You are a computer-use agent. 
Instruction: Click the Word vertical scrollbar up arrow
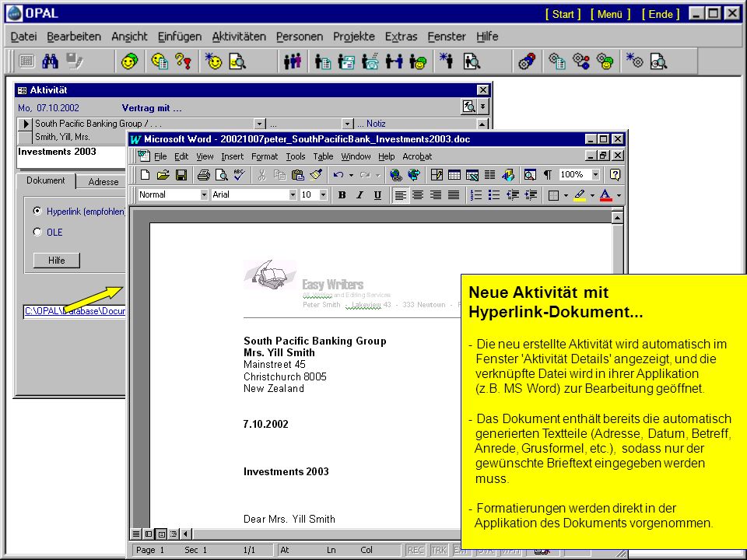pyautogui.click(x=617, y=218)
